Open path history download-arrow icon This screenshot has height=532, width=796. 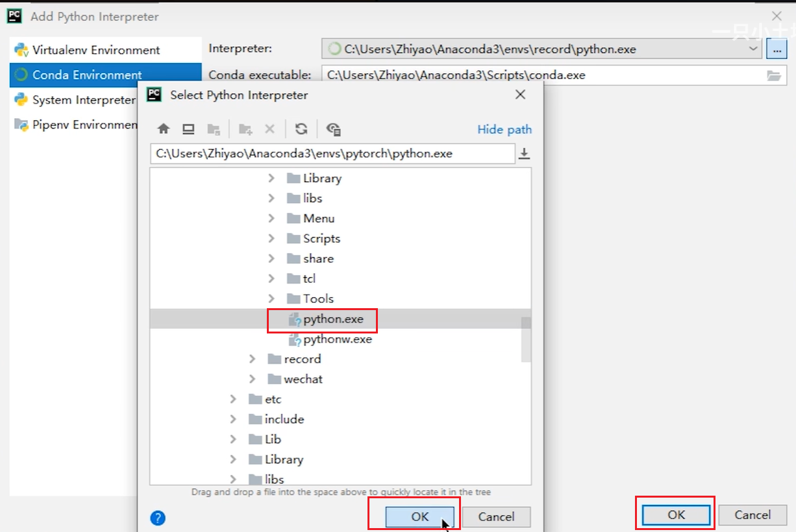[525, 154]
